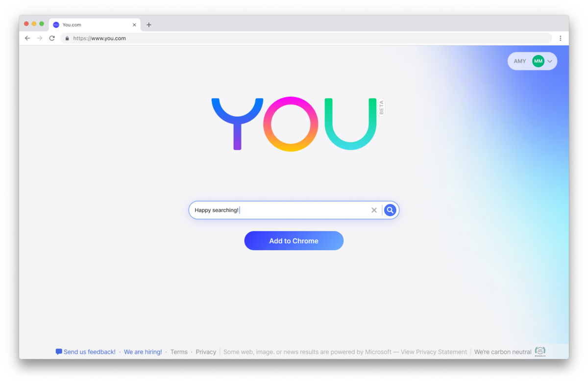Click the yellow minimize window button
This screenshot has width=588, height=382.
click(x=34, y=24)
